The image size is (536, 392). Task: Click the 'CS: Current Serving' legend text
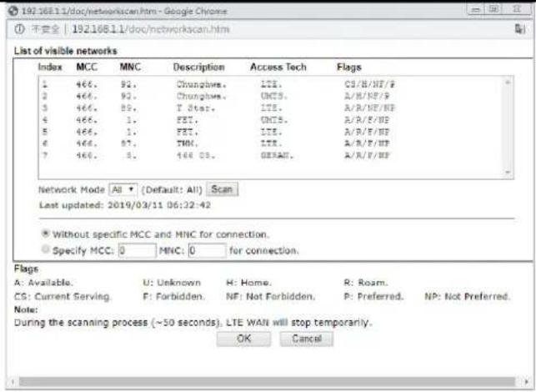[x=63, y=297]
